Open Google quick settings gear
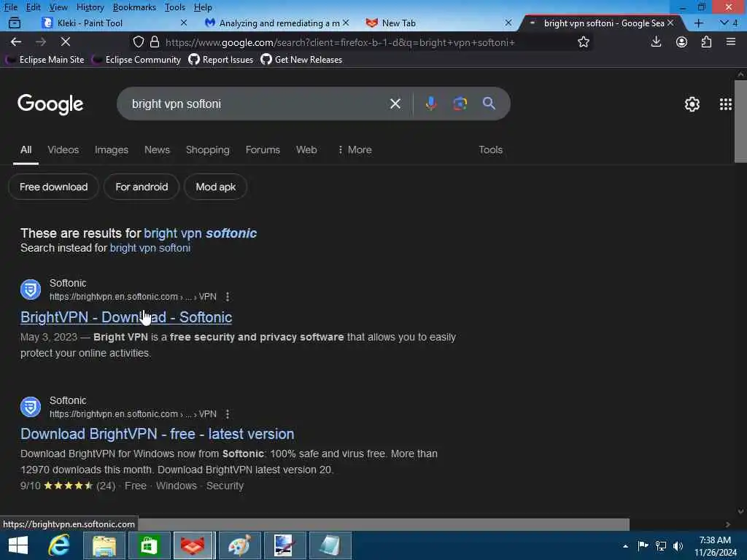747x560 pixels. point(692,104)
